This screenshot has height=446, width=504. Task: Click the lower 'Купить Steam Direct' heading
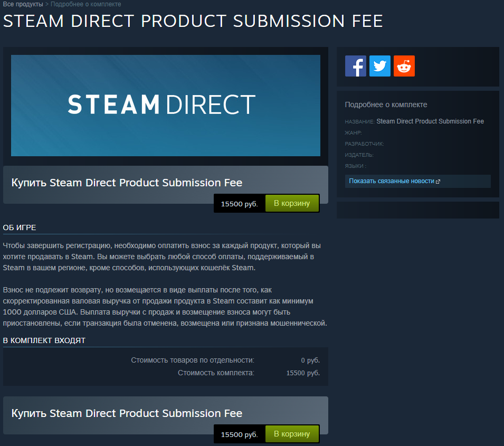(127, 413)
